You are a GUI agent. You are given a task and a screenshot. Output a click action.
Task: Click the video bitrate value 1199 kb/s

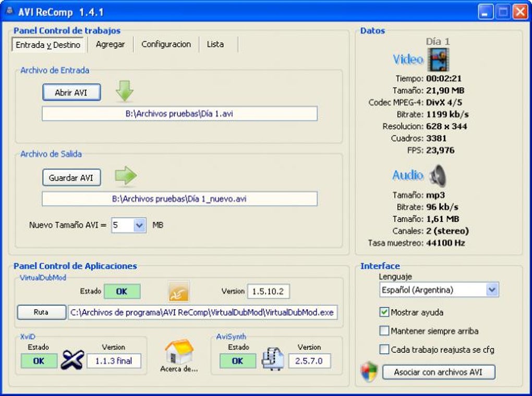coord(447,114)
